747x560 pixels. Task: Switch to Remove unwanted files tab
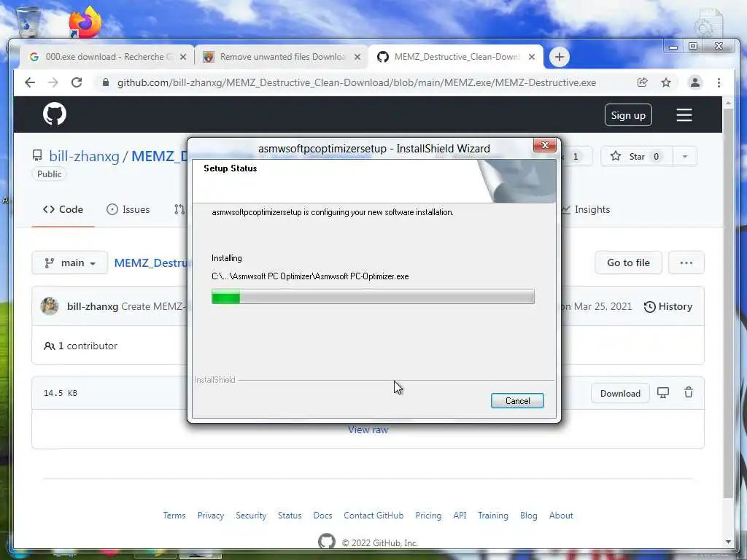coord(282,57)
